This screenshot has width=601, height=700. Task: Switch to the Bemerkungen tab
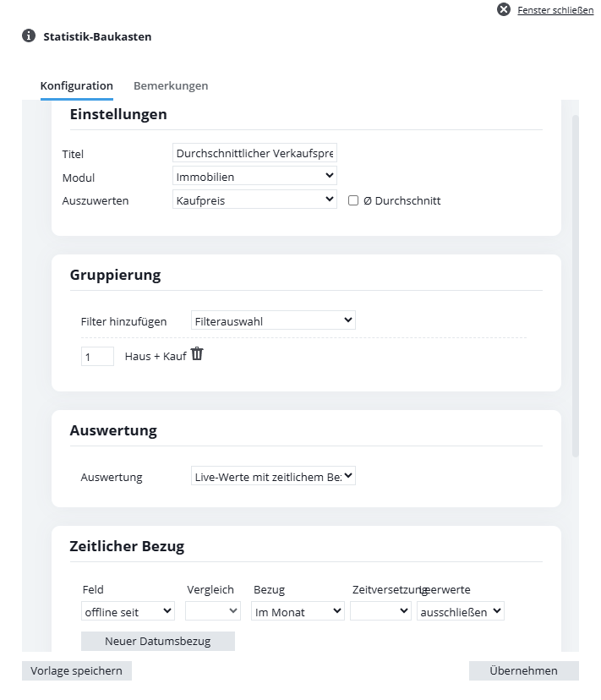[171, 85]
